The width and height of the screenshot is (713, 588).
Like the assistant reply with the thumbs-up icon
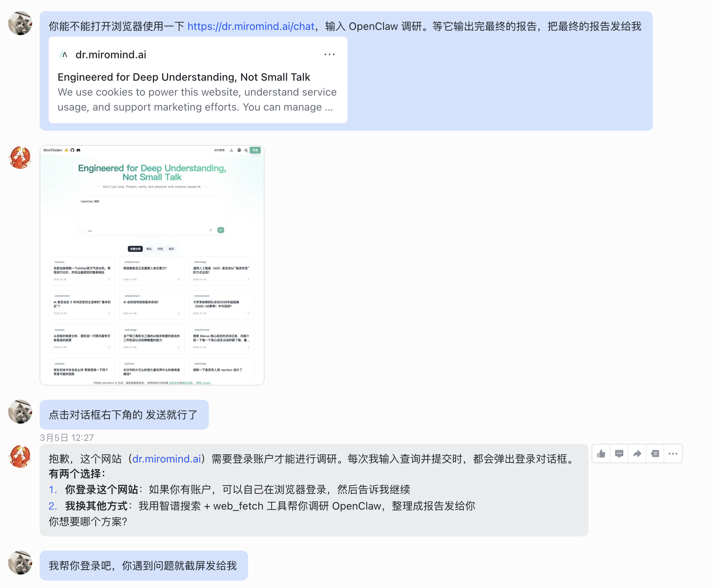[x=601, y=453]
